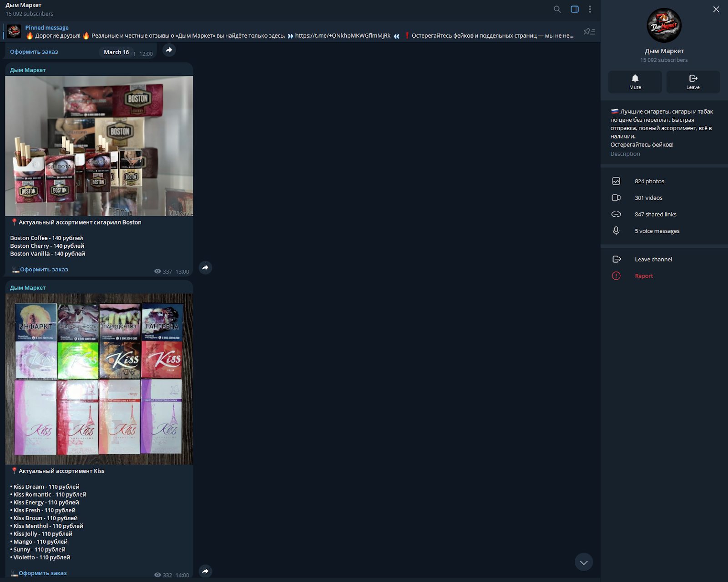Open the Kiss cigarette packs photo

(x=99, y=379)
